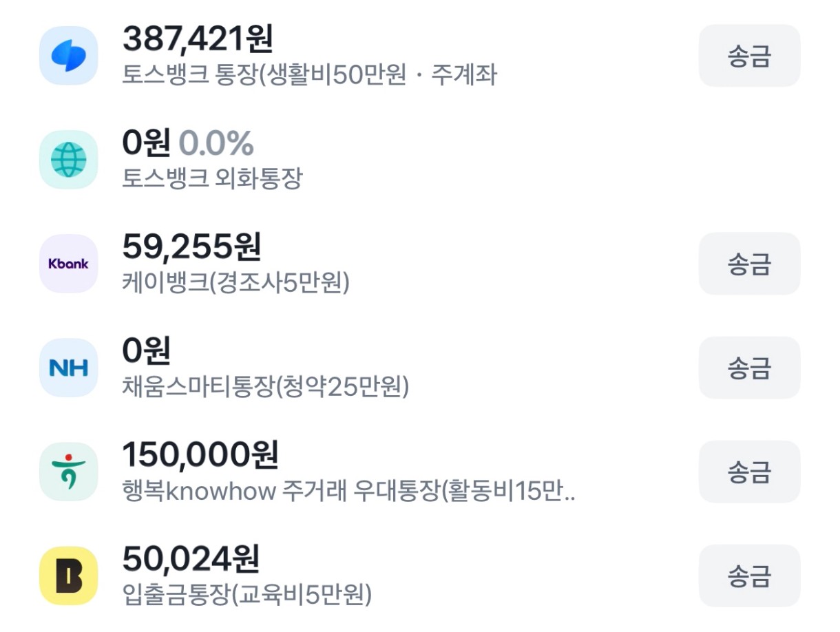Select the 채움스마티통장(청약25만원) label
This screenshot has width=840, height=632.
tap(265, 388)
